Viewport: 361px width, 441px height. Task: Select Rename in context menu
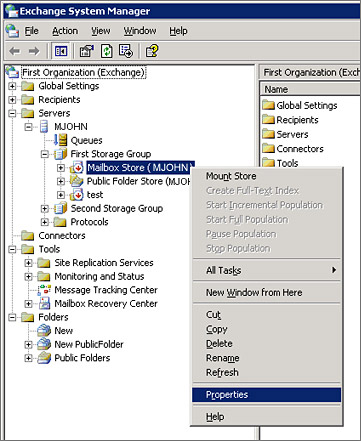[x=267, y=358]
